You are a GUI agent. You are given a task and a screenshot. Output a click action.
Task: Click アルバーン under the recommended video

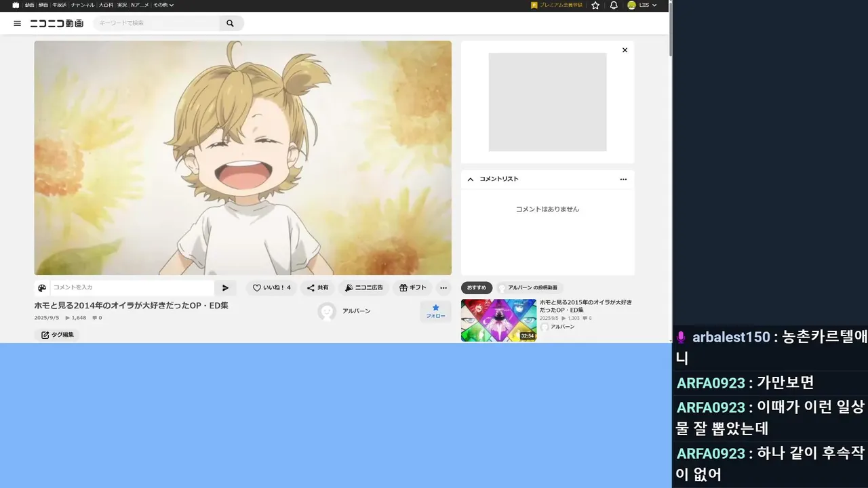point(562,327)
